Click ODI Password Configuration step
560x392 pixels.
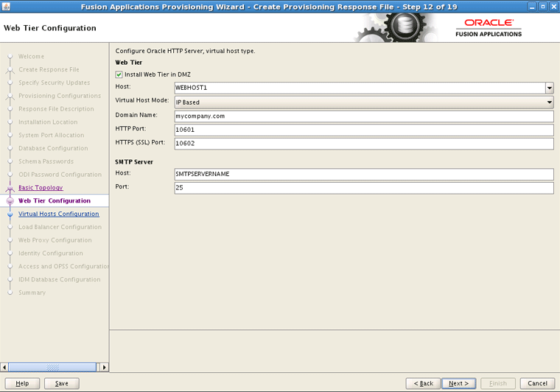(x=60, y=175)
